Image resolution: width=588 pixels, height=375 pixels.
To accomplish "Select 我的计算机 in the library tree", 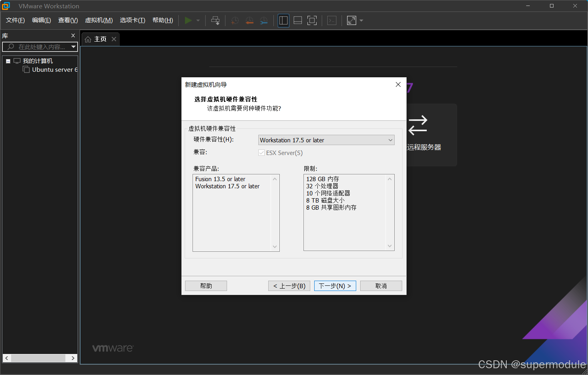I will pyautogui.click(x=38, y=61).
